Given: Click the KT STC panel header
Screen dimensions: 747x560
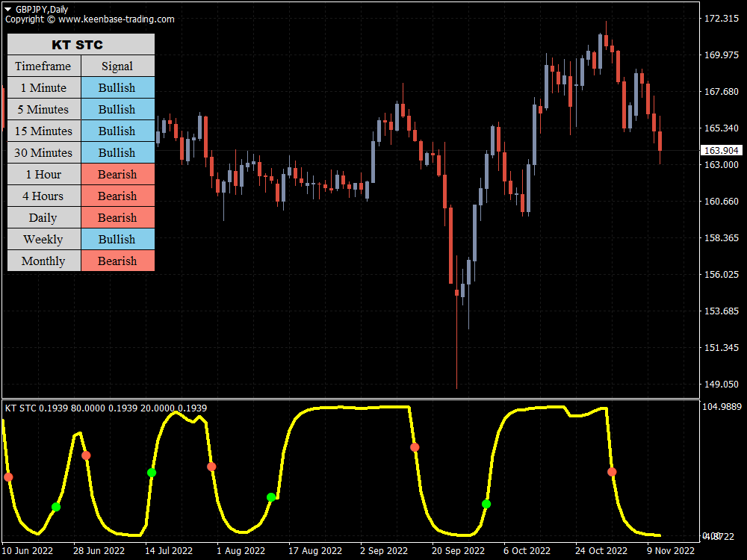Looking at the screenshot, I should pos(81,44).
